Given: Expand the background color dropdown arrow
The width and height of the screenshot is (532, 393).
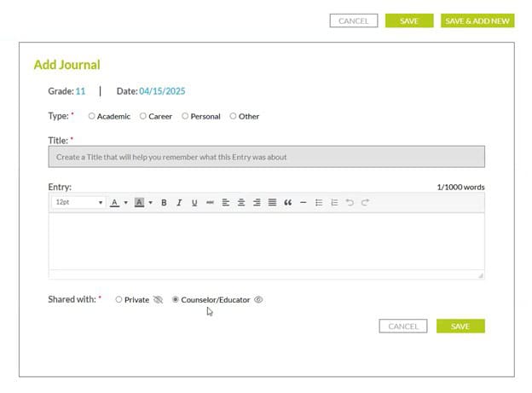Looking at the screenshot, I should 151,203.
